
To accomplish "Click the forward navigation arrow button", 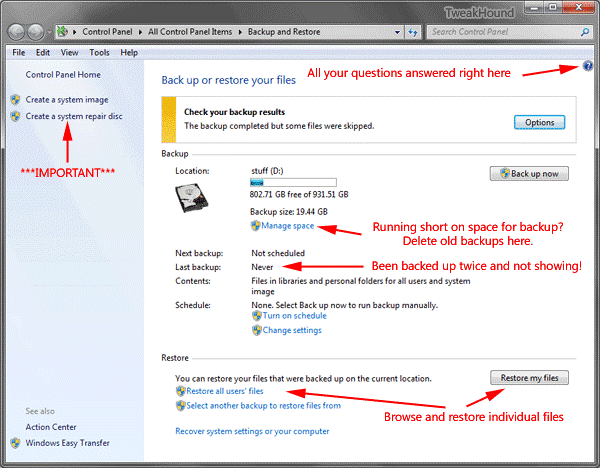I will coord(35,32).
